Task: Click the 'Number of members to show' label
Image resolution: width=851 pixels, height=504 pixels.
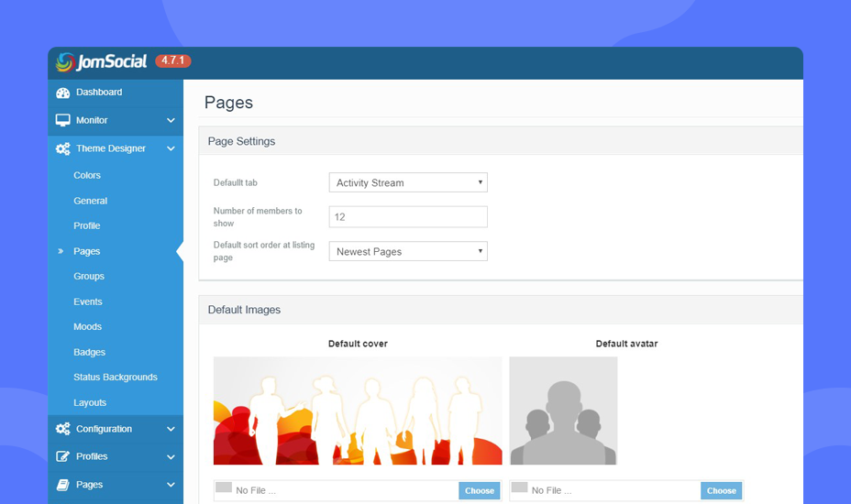Action: pos(258,217)
